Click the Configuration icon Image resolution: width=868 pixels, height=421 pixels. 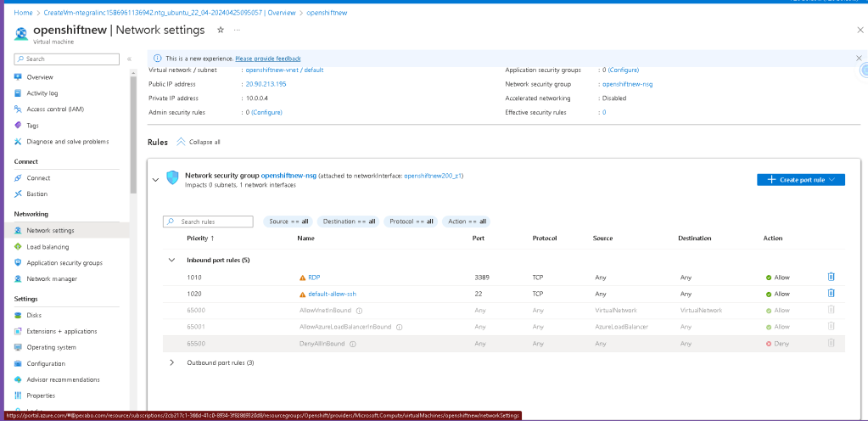pyautogui.click(x=19, y=363)
